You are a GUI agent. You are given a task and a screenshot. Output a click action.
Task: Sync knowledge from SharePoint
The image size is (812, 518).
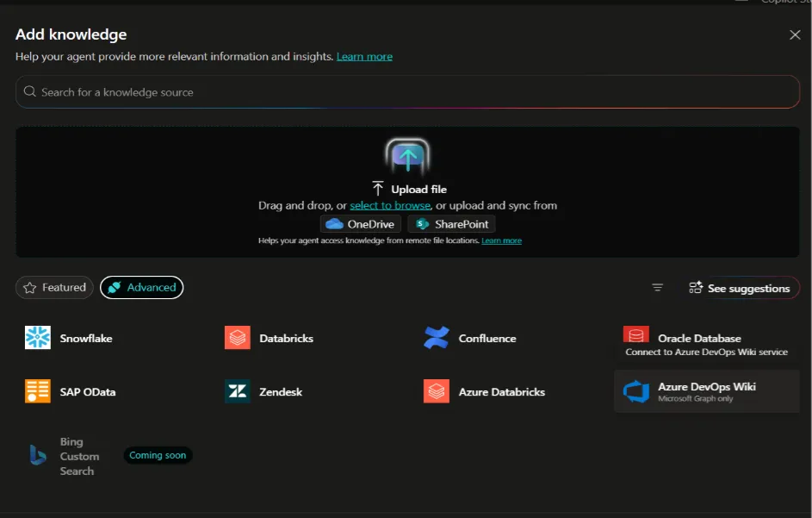pos(450,223)
